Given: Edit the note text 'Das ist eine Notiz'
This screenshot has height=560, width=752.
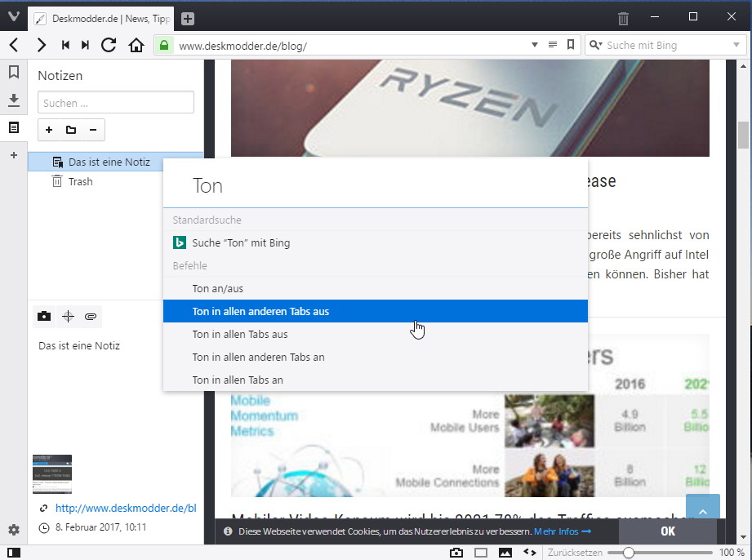Looking at the screenshot, I should (x=79, y=345).
